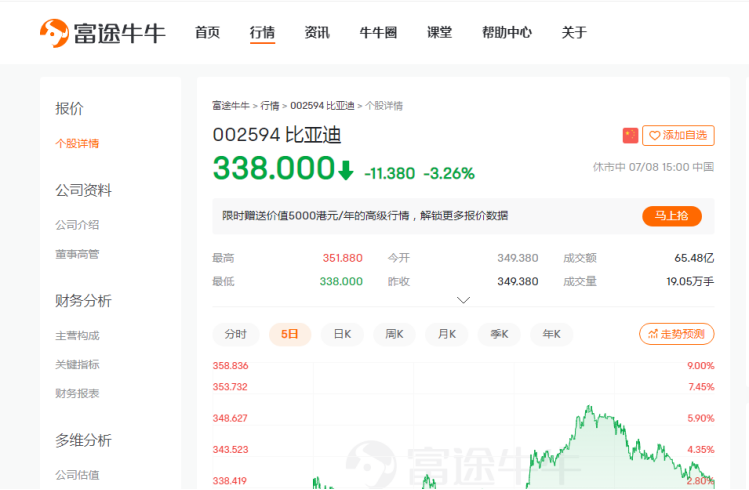Click the 马上抢 orange button
This screenshot has width=749, height=490.
click(x=671, y=216)
